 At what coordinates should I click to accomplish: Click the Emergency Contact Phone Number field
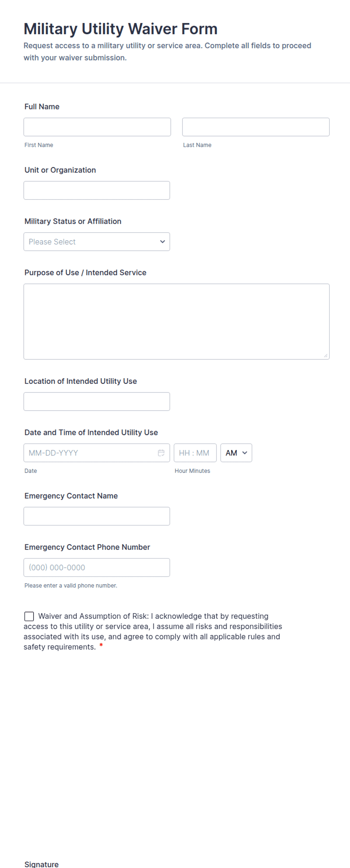[97, 567]
